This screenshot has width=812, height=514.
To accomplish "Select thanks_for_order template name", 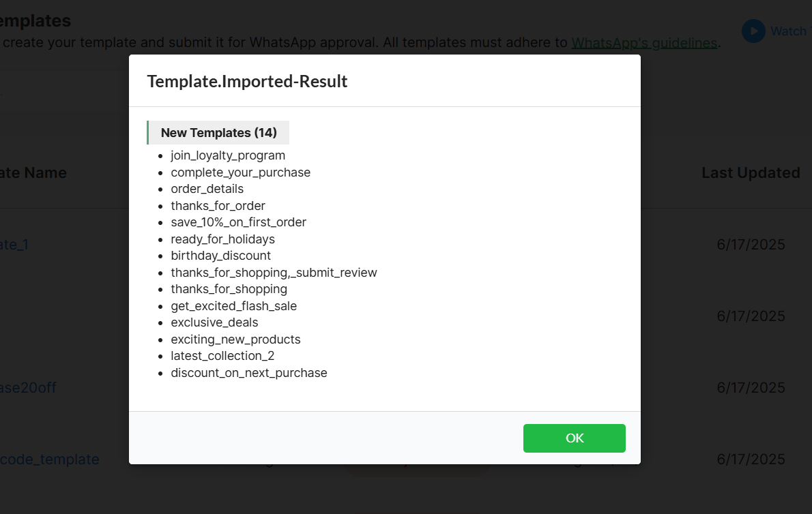I will (x=218, y=206).
